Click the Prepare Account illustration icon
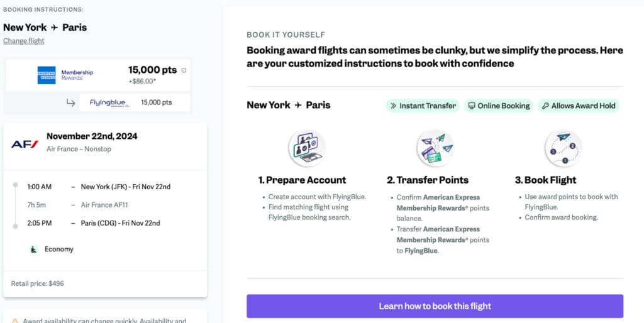Screen dimensions: 644x323 click(306, 148)
